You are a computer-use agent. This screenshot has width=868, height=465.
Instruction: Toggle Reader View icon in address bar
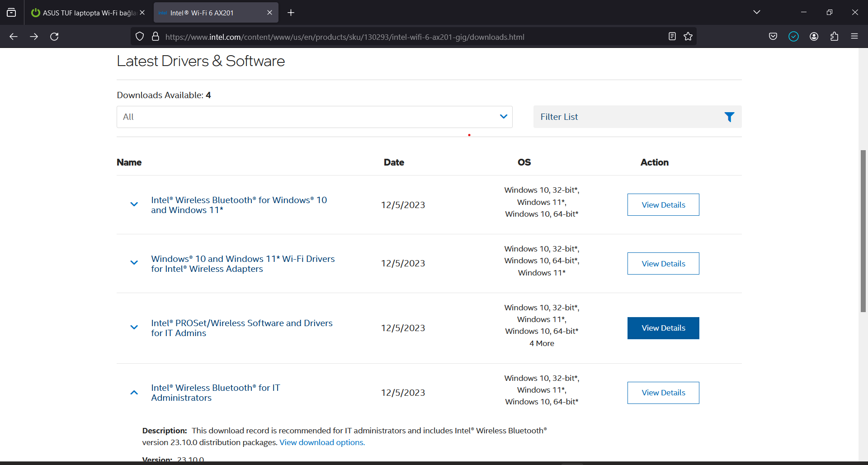[x=672, y=37]
